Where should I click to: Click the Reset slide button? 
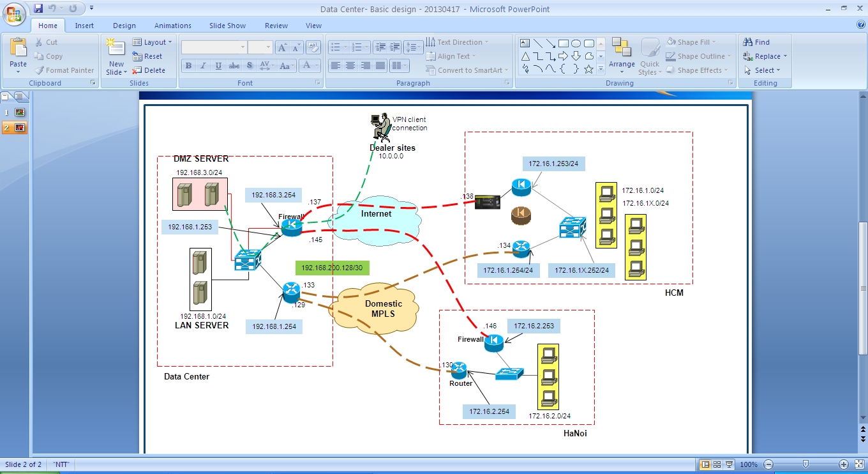148,56
